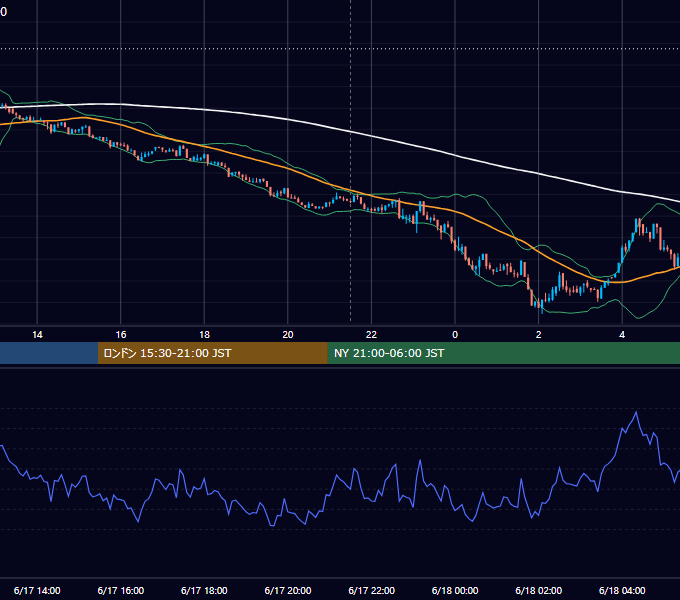Image resolution: width=680 pixels, height=600 pixels.
Task: Click the 6/17 16:00 date label
Action: pos(121,590)
